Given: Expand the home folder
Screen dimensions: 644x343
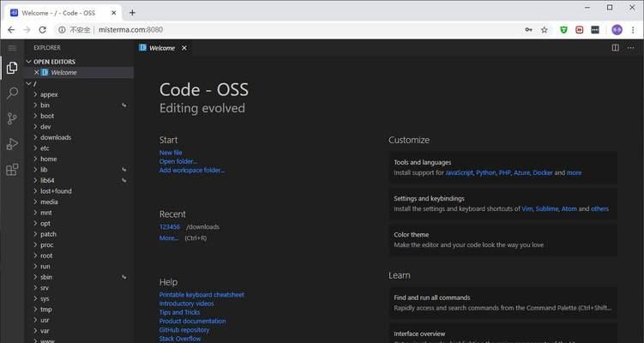Looking at the screenshot, I should pos(35,159).
